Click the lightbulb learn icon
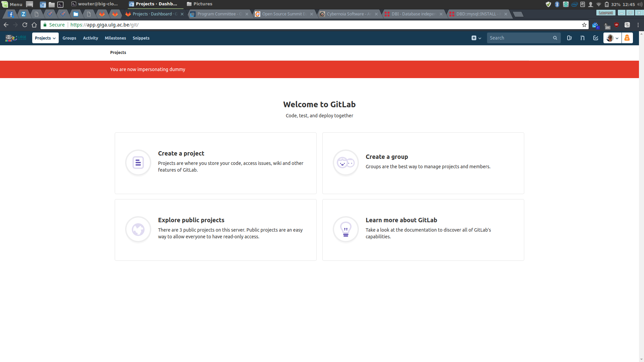Screen dimensions: 644x362 (x=346, y=229)
